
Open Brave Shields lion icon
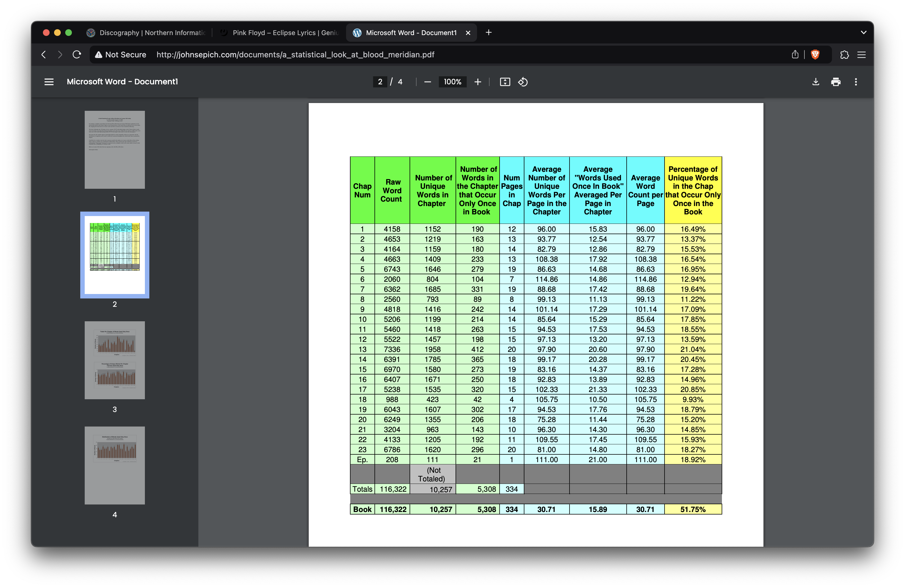(815, 55)
